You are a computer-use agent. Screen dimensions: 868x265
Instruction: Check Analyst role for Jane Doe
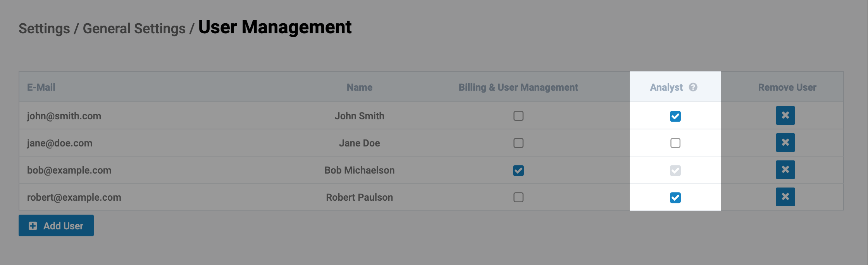point(675,143)
